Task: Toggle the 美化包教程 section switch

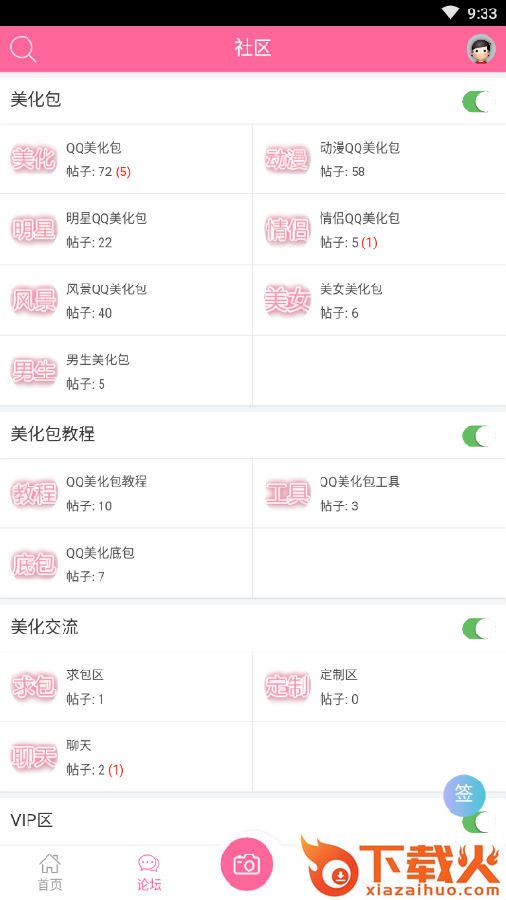Action: point(478,436)
